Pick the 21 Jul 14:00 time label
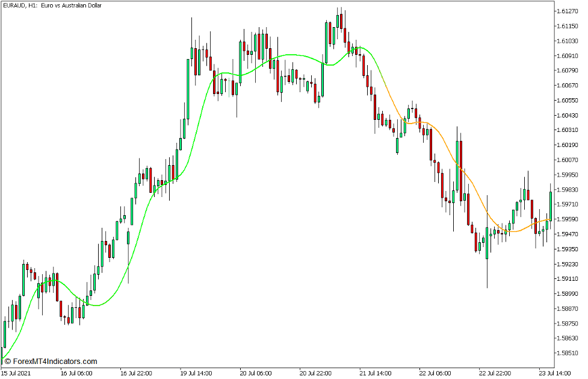 (x=375, y=374)
